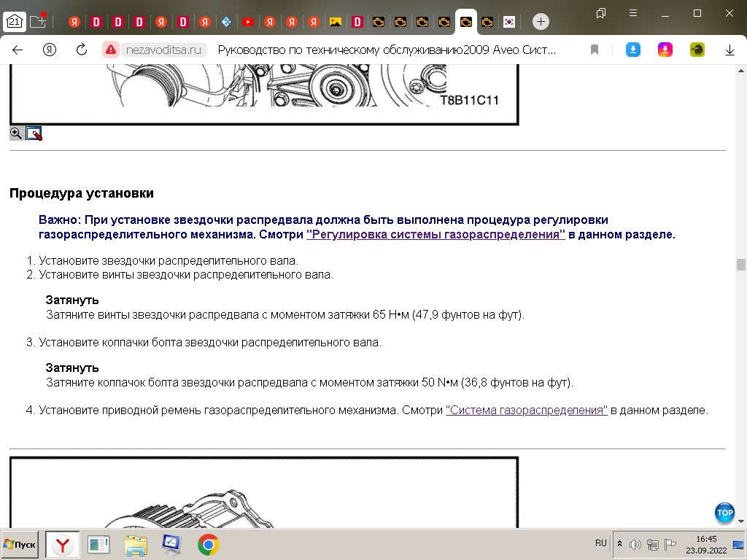Open link "Система газораспределения"
Image resolution: width=747 pixels, height=560 pixels.
click(x=526, y=411)
